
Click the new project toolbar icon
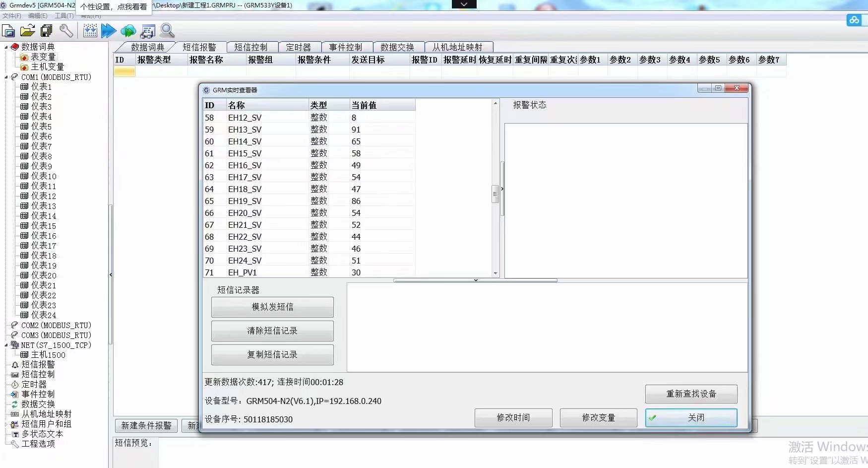8,31
